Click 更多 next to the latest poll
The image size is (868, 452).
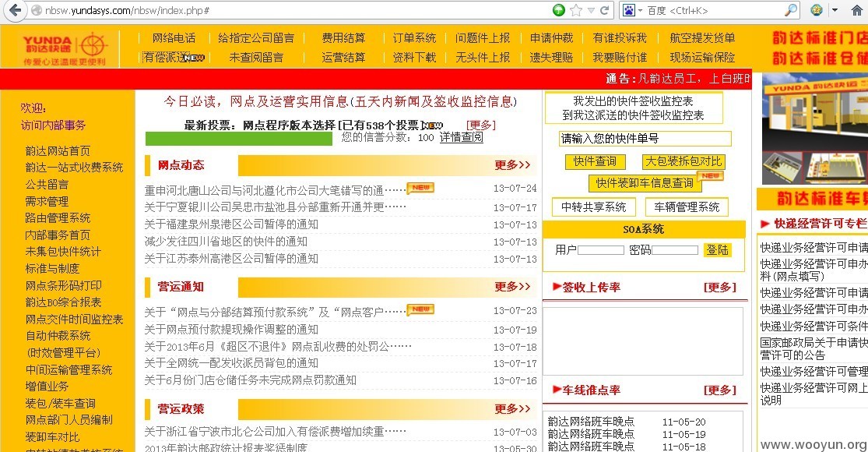(x=481, y=125)
